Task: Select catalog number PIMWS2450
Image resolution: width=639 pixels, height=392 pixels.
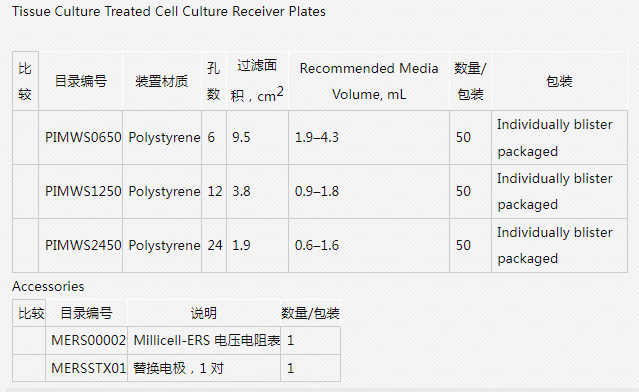Action: pyautogui.click(x=83, y=245)
